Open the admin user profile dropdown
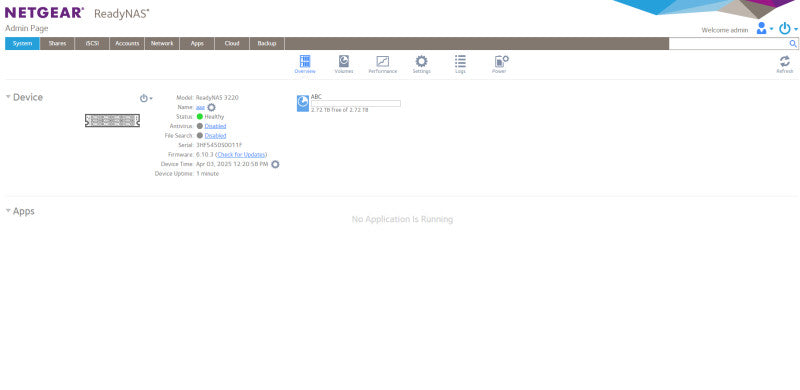 click(764, 29)
